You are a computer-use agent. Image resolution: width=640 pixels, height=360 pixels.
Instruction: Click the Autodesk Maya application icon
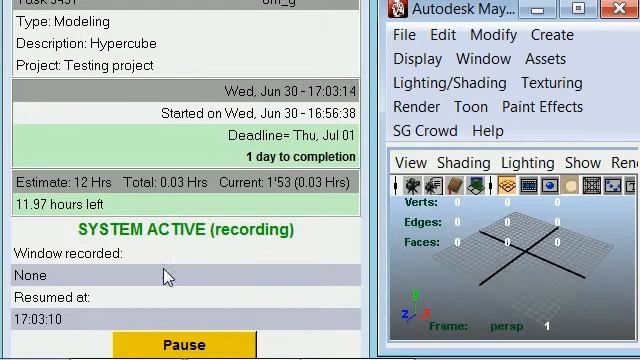click(398, 9)
